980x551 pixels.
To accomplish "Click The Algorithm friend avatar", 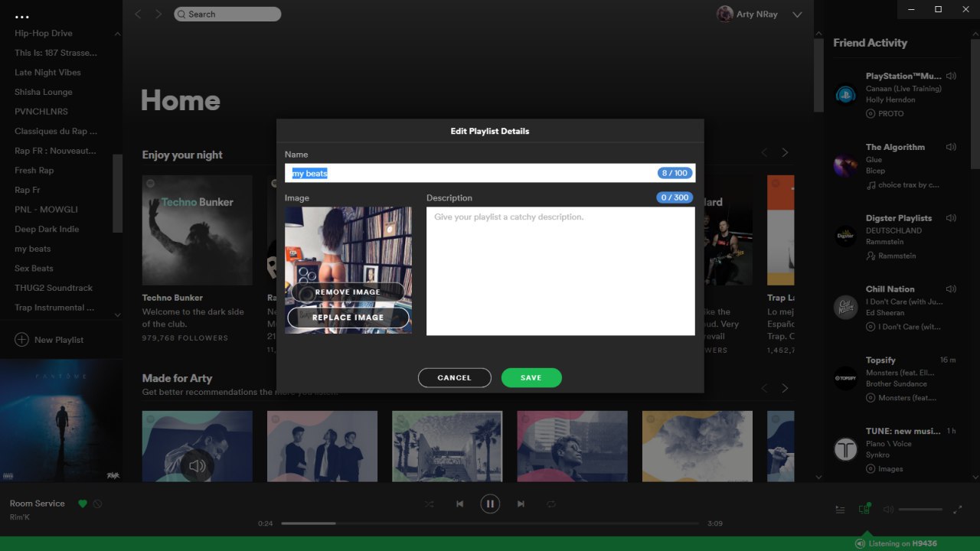I will click(x=845, y=165).
